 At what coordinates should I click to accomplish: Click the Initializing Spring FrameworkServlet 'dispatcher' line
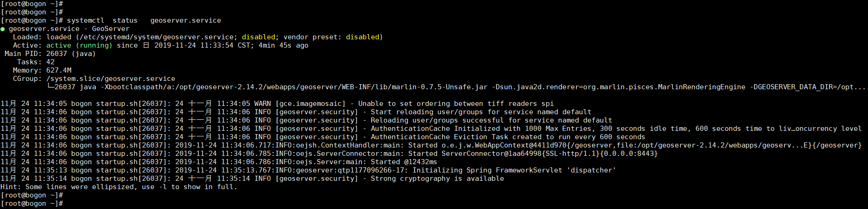click(x=308, y=170)
